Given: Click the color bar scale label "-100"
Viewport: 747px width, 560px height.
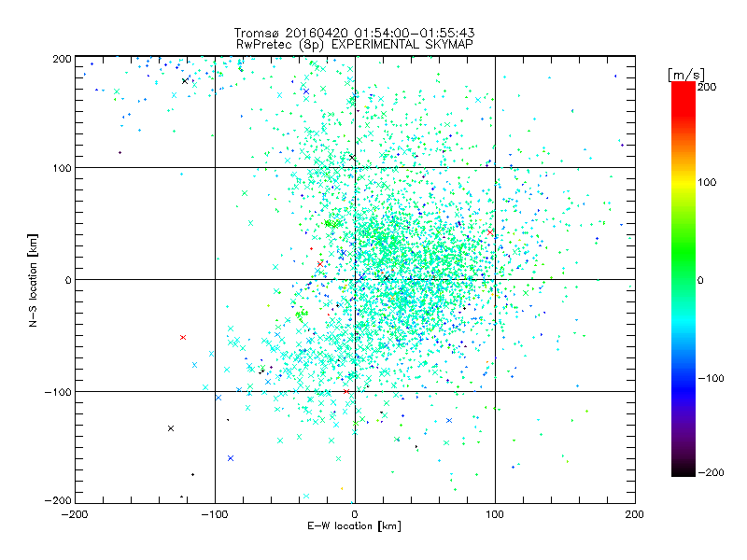Looking at the screenshot, I should [x=711, y=378].
